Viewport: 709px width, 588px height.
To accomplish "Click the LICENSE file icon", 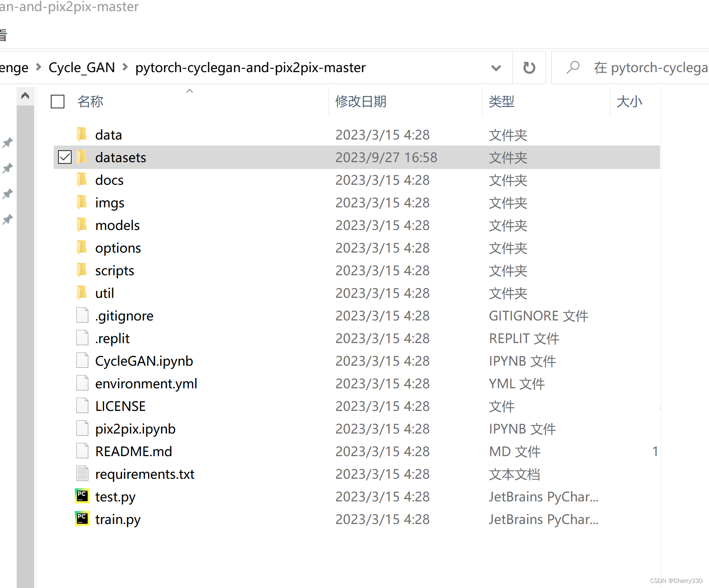I will (82, 406).
